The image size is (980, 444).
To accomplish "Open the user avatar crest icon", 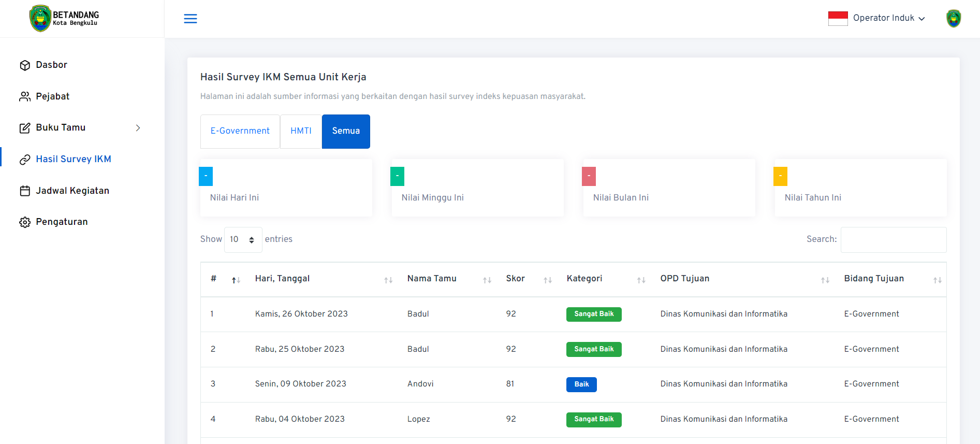I will click(954, 18).
